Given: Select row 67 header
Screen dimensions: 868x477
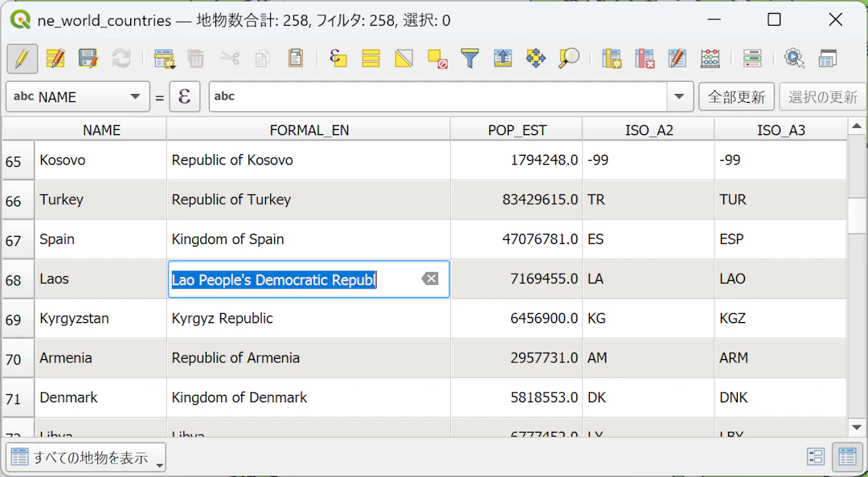Looking at the screenshot, I should click(x=18, y=240).
